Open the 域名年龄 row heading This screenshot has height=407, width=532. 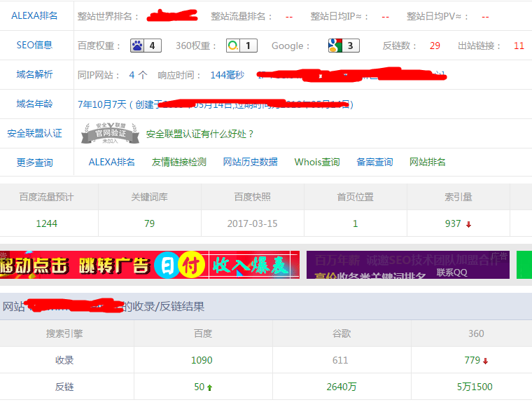pos(34,104)
